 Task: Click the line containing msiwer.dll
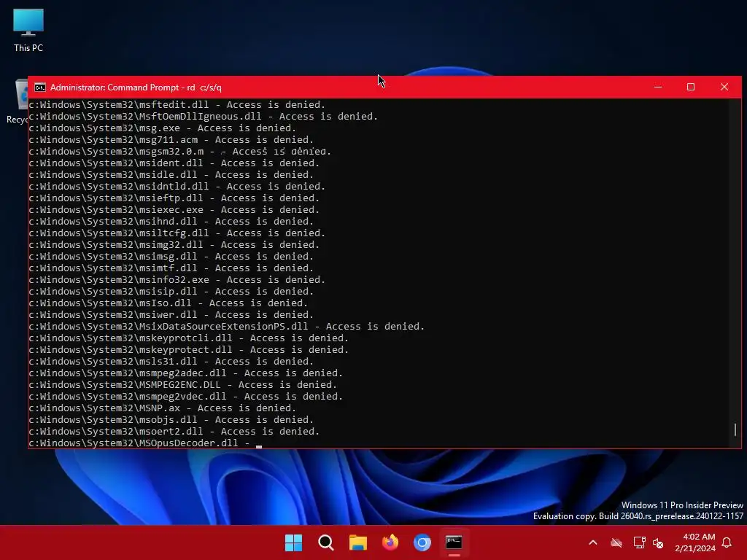click(x=171, y=315)
